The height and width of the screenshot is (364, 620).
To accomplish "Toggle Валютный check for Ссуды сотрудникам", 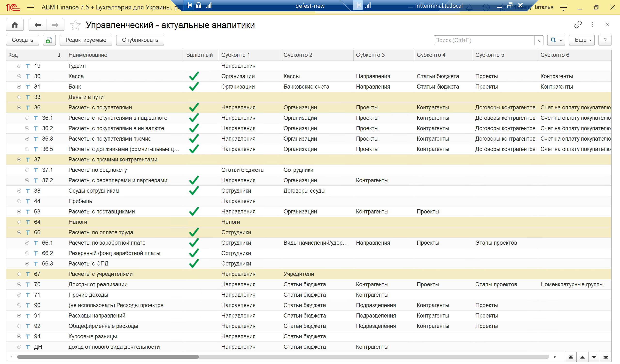I will click(194, 191).
